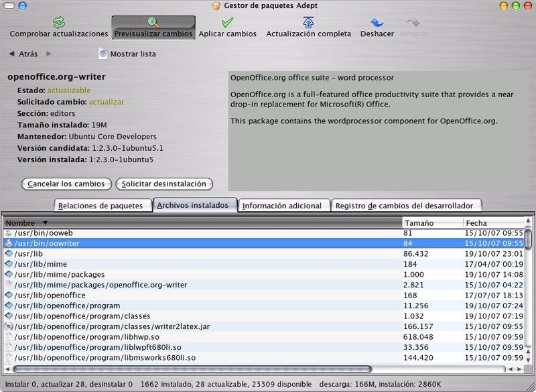Click the Aplicar cambios label
The image size is (536, 392).
[228, 34]
